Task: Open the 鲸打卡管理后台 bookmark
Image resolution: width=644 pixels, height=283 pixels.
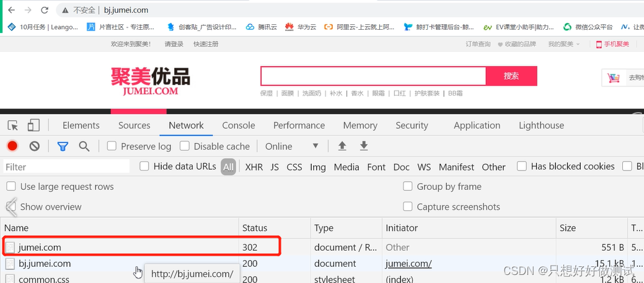Action: point(438,27)
